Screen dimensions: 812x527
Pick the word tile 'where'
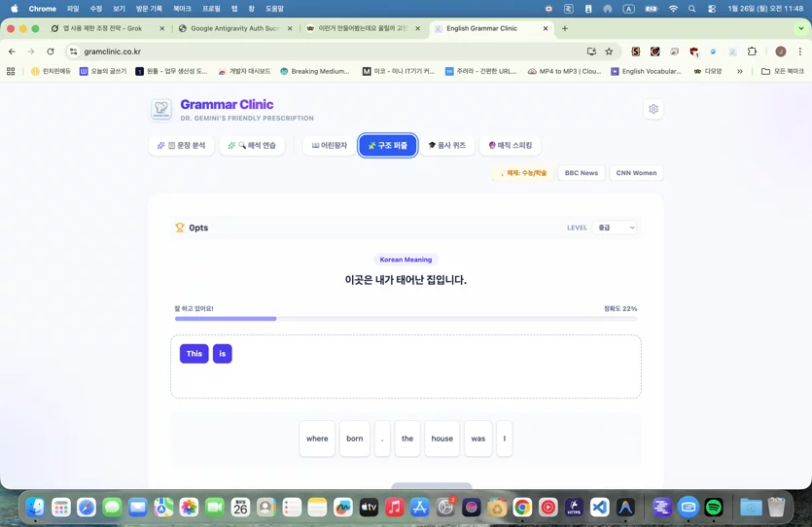point(317,439)
